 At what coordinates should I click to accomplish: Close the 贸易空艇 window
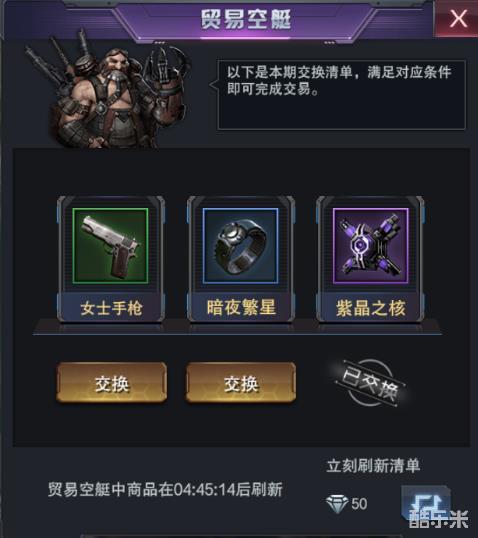[457, 18]
